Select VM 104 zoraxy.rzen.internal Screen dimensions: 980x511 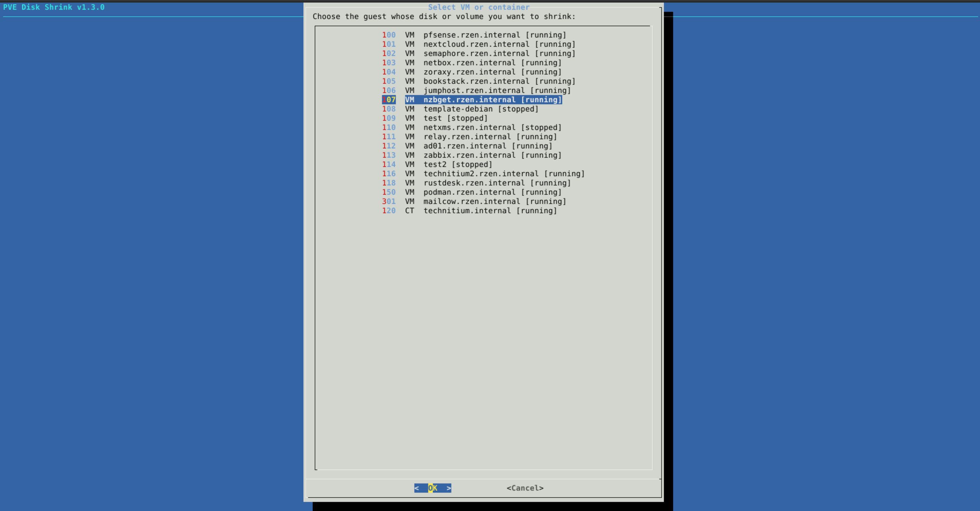pos(472,72)
